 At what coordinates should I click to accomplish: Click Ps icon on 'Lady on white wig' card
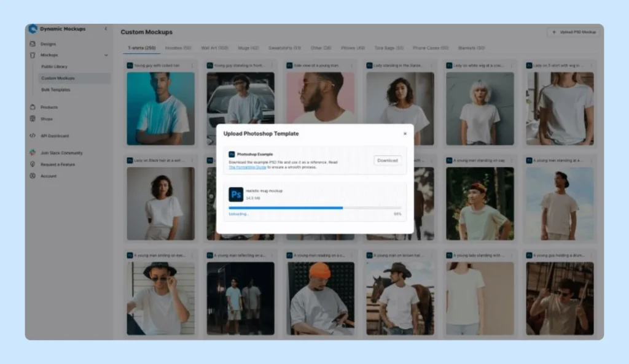pyautogui.click(x=449, y=65)
